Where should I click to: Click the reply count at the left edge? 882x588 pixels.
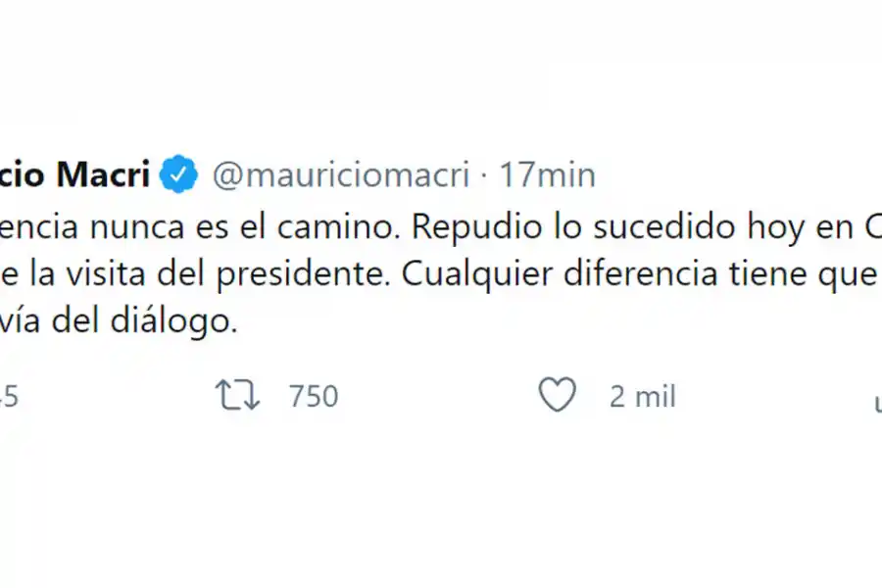[10, 396]
